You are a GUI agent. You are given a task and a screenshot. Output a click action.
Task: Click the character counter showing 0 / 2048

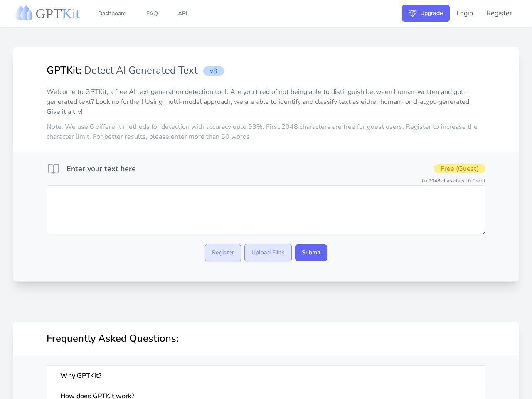pyautogui.click(x=443, y=181)
